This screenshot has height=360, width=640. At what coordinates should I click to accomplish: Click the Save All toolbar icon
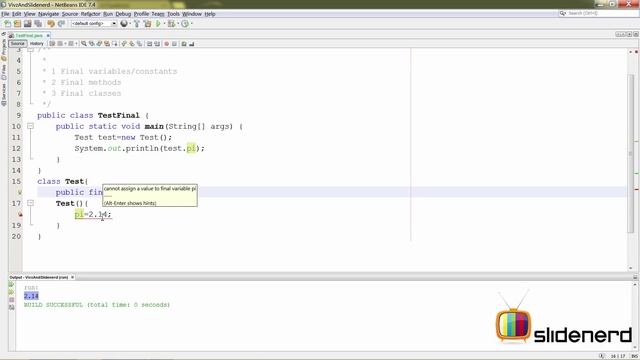38,24
